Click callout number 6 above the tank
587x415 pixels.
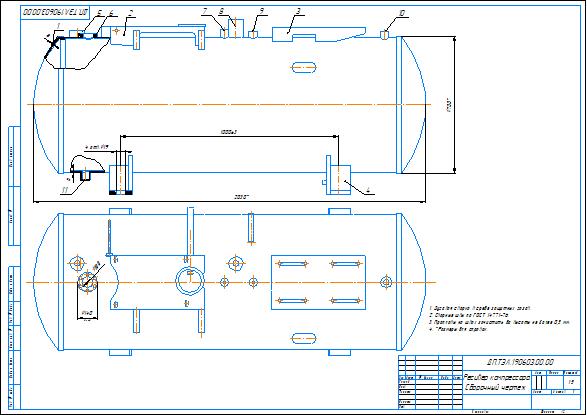tap(111, 13)
